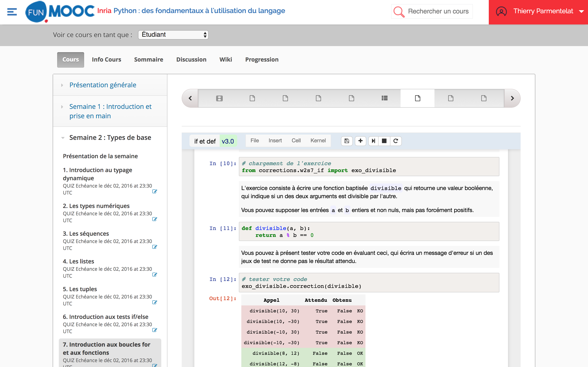Open the 4. Les listes lesson link
This screenshot has height=367, width=588.
click(78, 261)
